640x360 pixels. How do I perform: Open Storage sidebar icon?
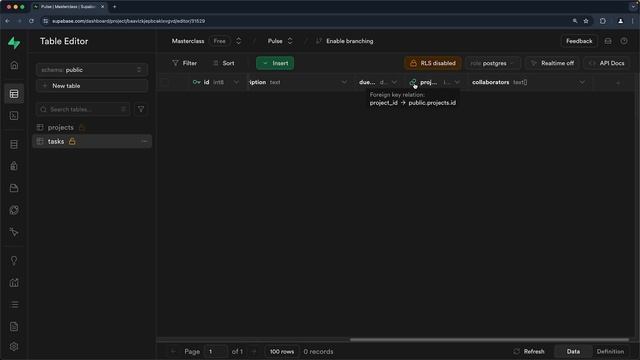click(14, 188)
